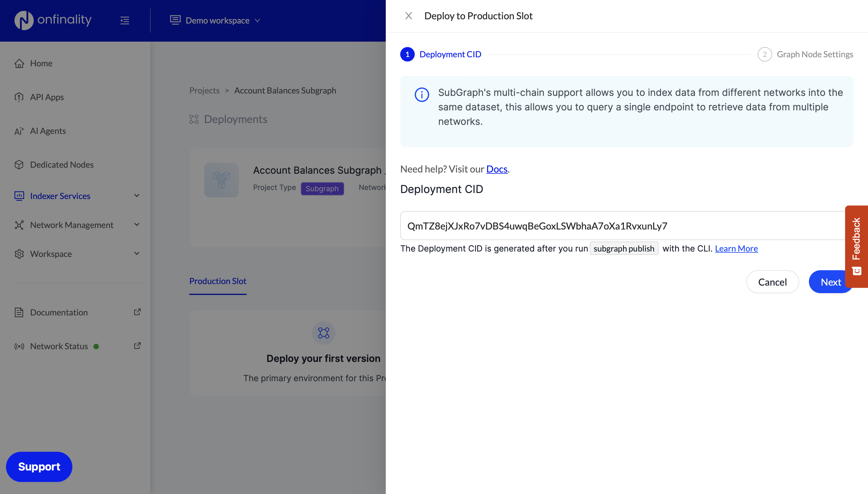
Task: Click the Next button
Action: coord(828,282)
